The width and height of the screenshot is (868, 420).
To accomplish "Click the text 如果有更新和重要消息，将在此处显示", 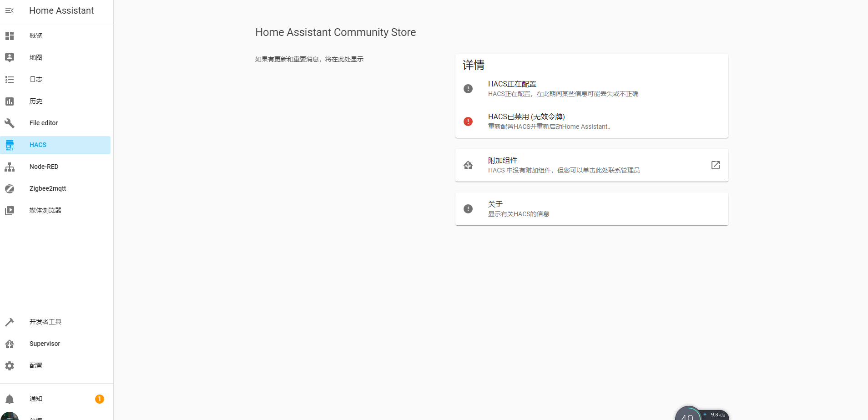I will (309, 59).
